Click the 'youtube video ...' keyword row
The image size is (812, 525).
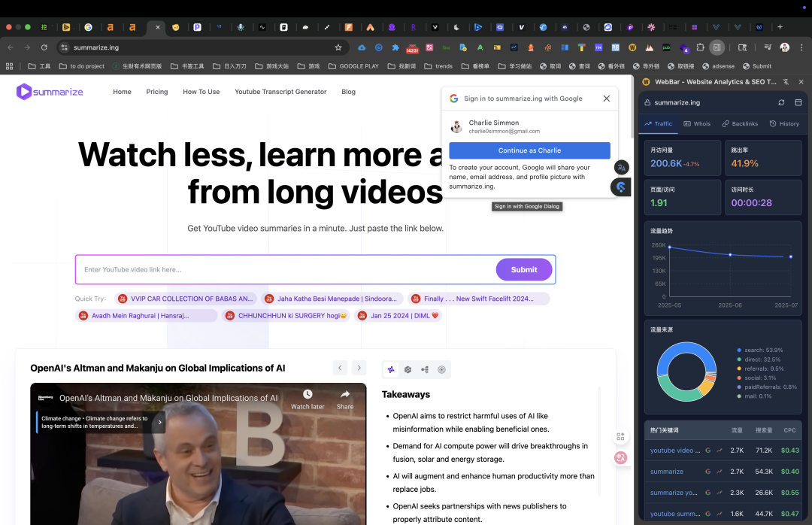pos(724,451)
